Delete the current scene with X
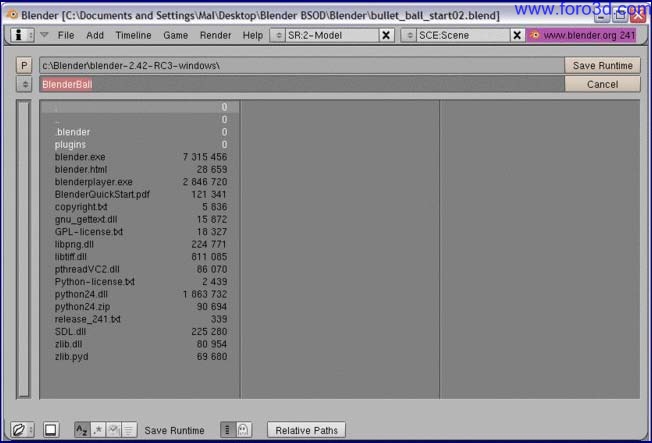The image size is (652, 443). tap(517, 35)
